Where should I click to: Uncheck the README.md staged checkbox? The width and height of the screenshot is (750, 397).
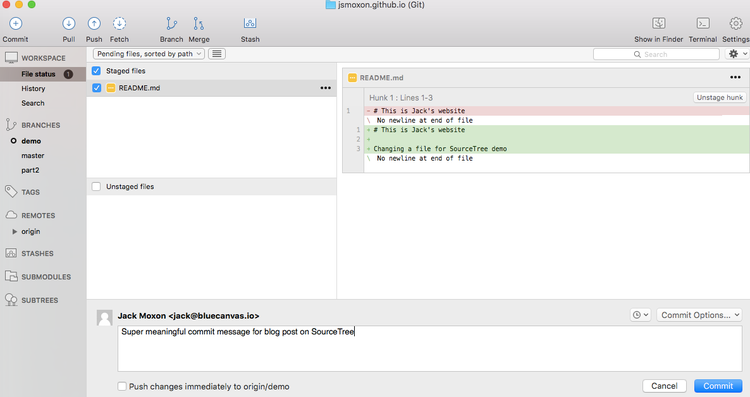[97, 88]
